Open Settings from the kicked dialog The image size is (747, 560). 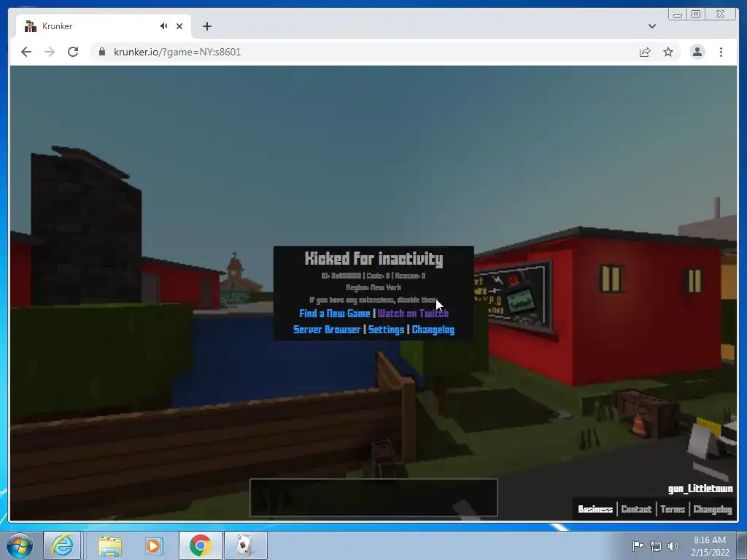pyautogui.click(x=386, y=330)
